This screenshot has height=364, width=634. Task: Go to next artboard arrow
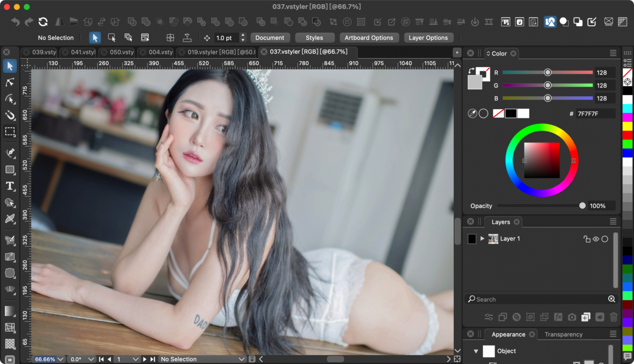click(145, 359)
